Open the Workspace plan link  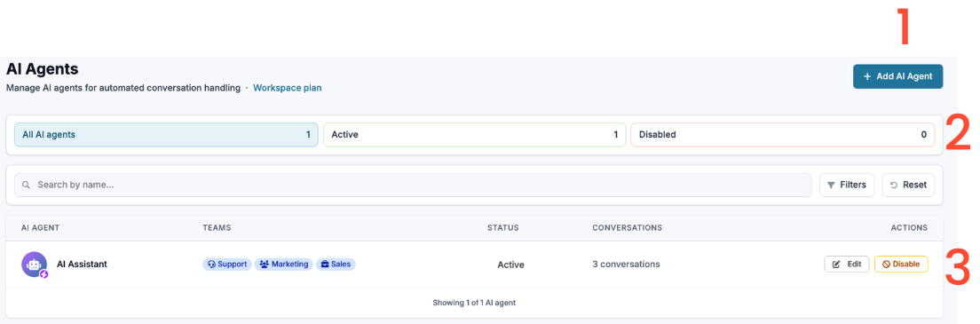[x=288, y=88]
